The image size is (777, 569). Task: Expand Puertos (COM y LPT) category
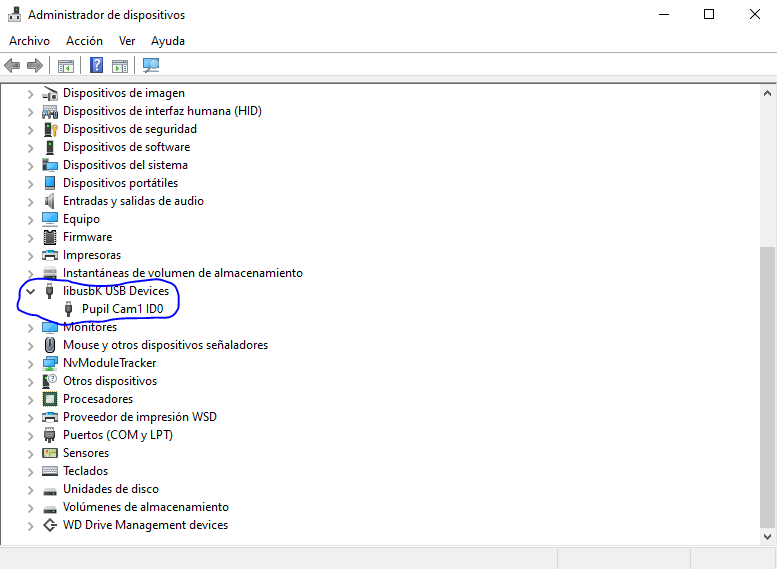30,436
